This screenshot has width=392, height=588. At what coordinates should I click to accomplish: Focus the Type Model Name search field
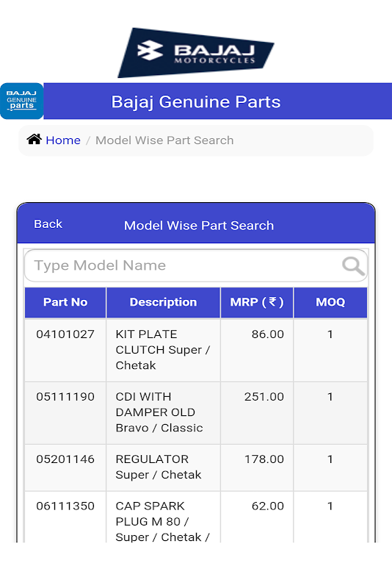point(196,265)
